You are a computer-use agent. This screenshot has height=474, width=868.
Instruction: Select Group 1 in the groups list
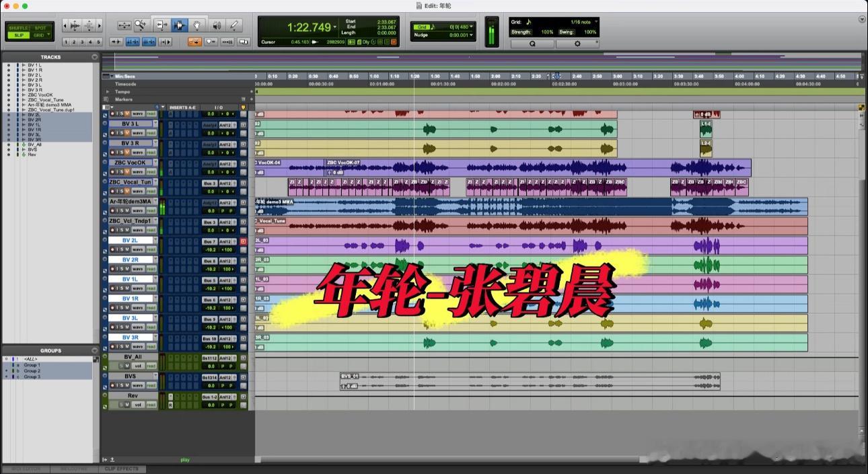click(32, 365)
